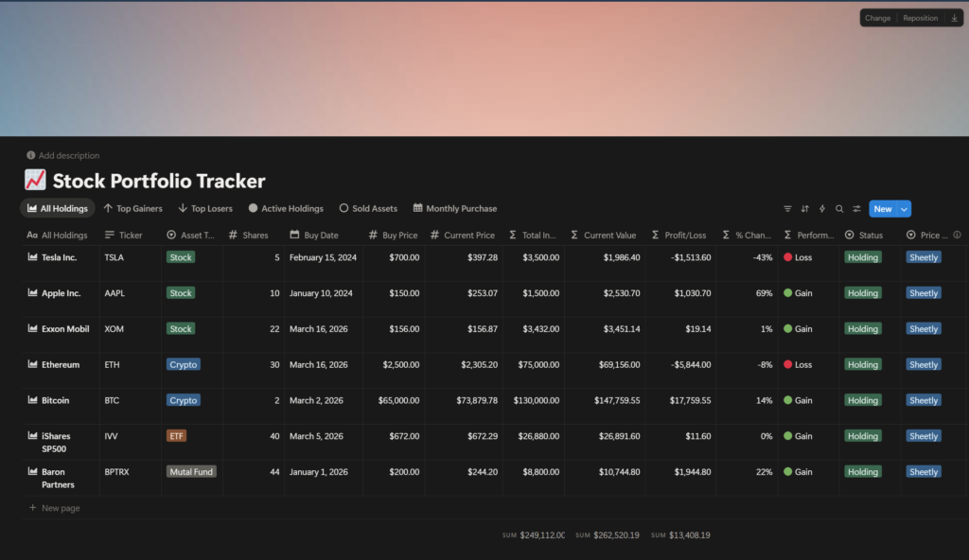
Task: Switch to Monthly Purchase tab
Action: [455, 208]
